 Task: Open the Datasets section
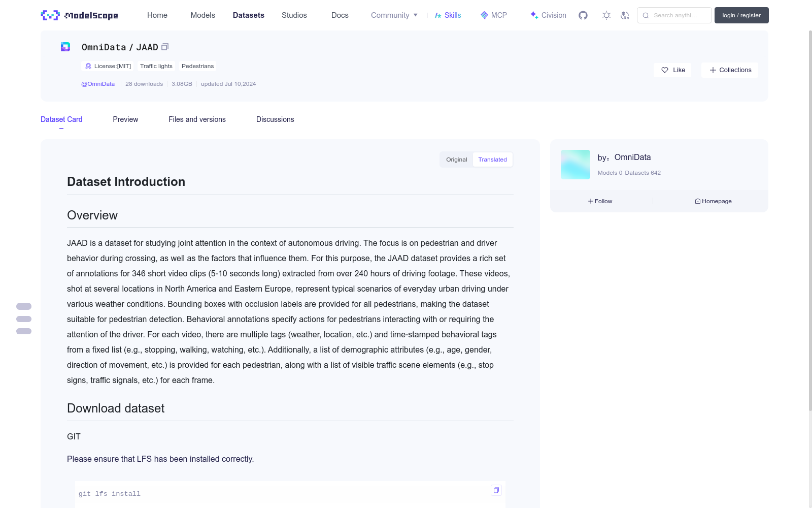249,15
